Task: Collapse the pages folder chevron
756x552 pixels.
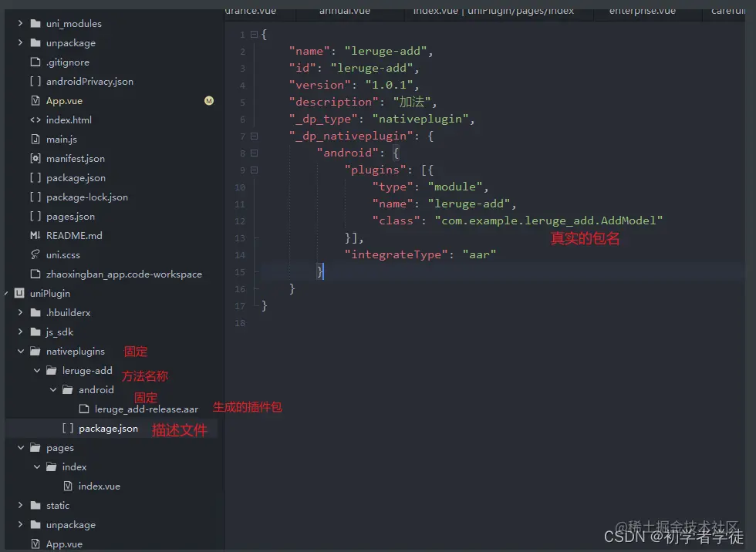Action: click(x=20, y=447)
